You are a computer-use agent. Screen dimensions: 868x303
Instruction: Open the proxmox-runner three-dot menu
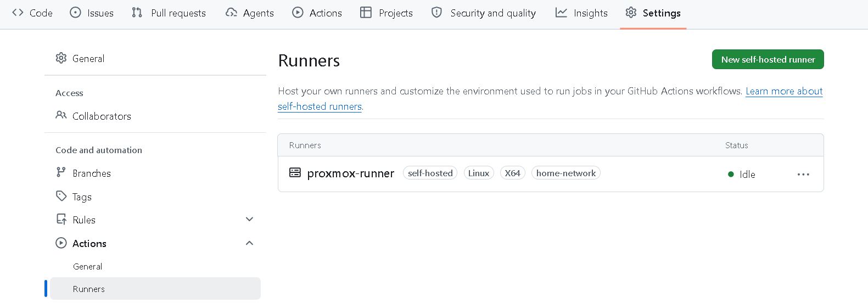803,175
